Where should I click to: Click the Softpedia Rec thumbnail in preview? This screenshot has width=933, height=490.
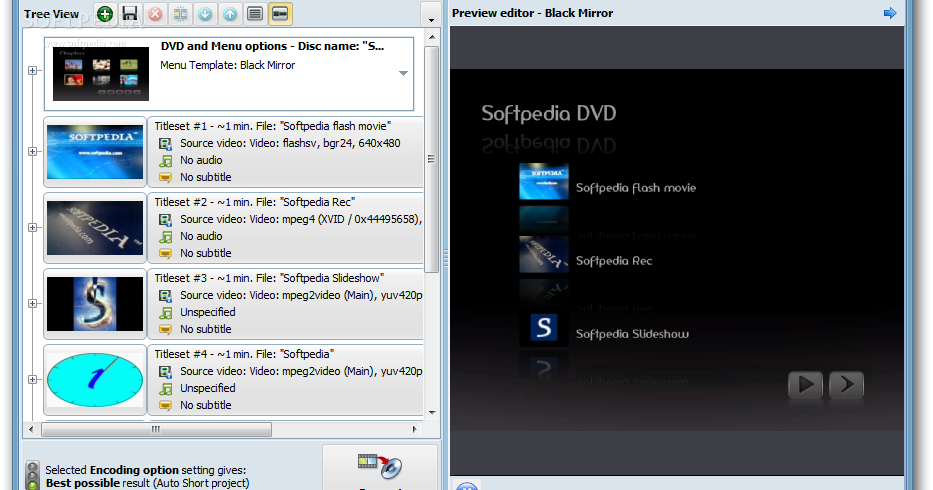point(544,254)
